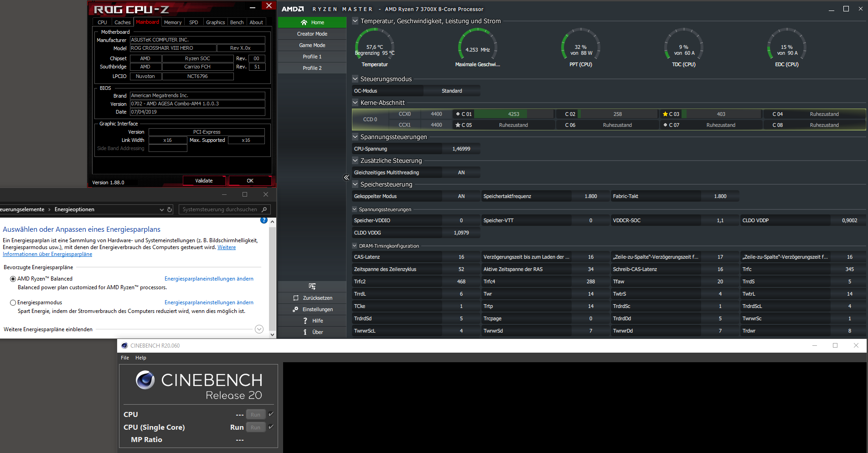Image resolution: width=868 pixels, height=453 pixels.
Task: Click the refresh icon in the Energieoptionen address bar
Action: [x=170, y=209]
